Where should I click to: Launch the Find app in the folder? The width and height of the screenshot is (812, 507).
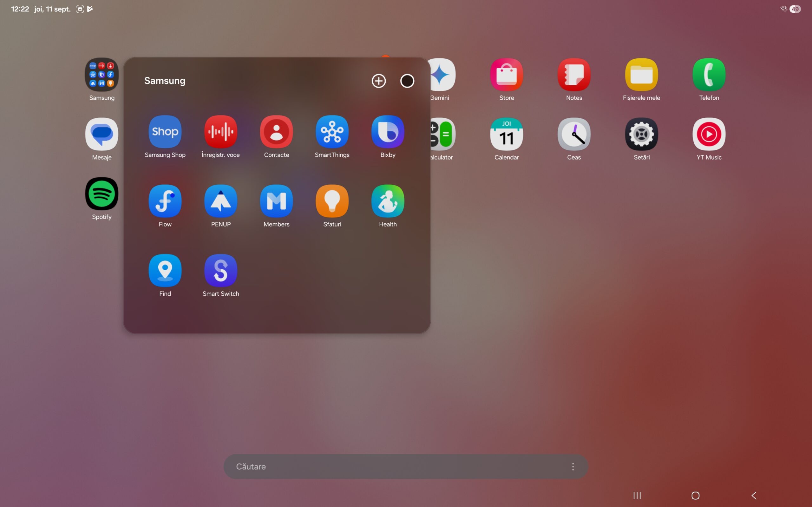165,271
